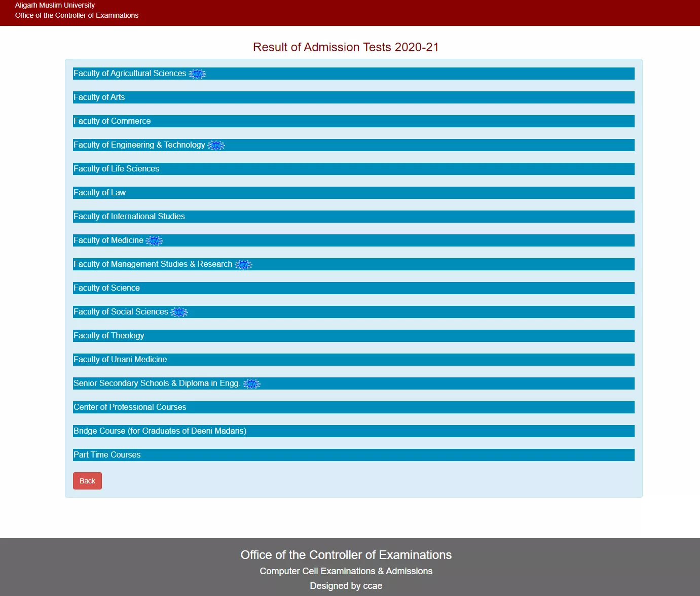Open Faculty of Science results
The width and height of the screenshot is (700, 596).
[x=106, y=288]
